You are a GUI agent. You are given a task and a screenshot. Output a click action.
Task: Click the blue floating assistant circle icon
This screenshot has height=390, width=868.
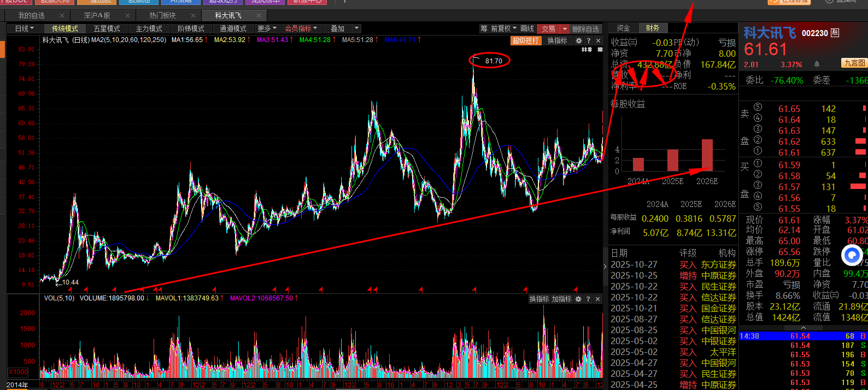pyautogui.click(x=852, y=255)
